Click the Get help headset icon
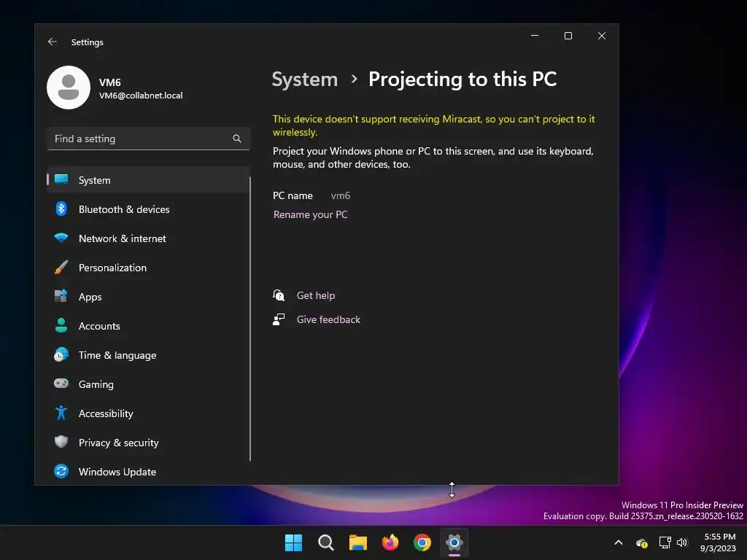This screenshot has height=560, width=747. (279, 295)
